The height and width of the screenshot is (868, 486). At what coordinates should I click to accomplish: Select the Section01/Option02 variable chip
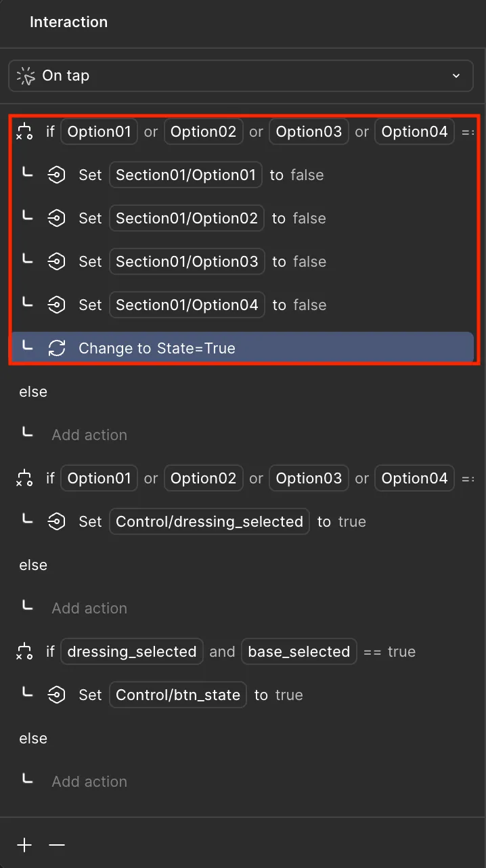click(187, 218)
